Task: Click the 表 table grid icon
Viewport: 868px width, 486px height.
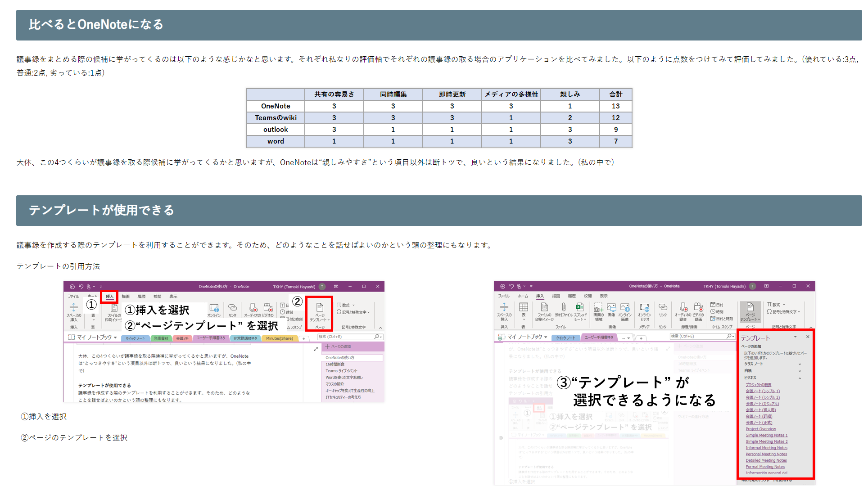Action: [524, 308]
